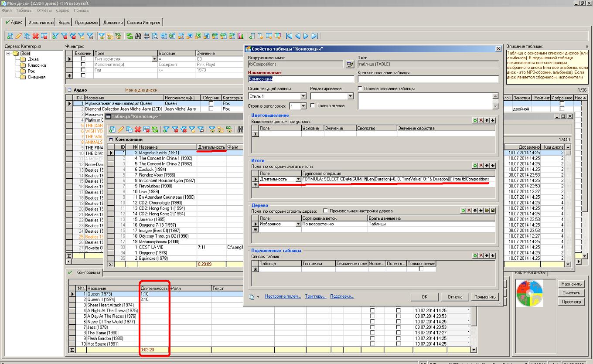Image resolution: width=593 pixels, height=364 pixels.
Task: Switch to the Исполнители tab
Action: (41, 22)
